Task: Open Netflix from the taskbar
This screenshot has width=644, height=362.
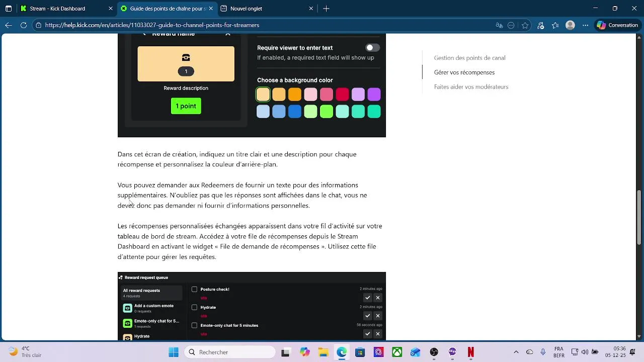Action: click(471, 352)
